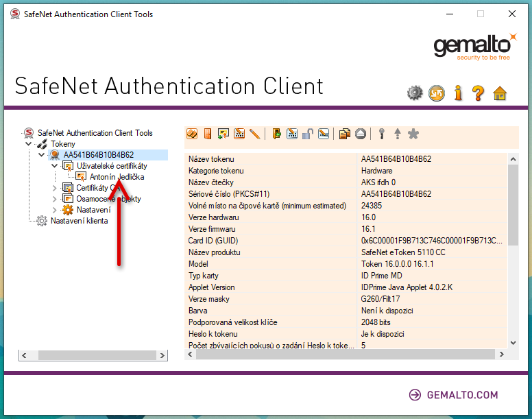Expand the Osamocené objekty node
532x419 pixels.
point(54,199)
